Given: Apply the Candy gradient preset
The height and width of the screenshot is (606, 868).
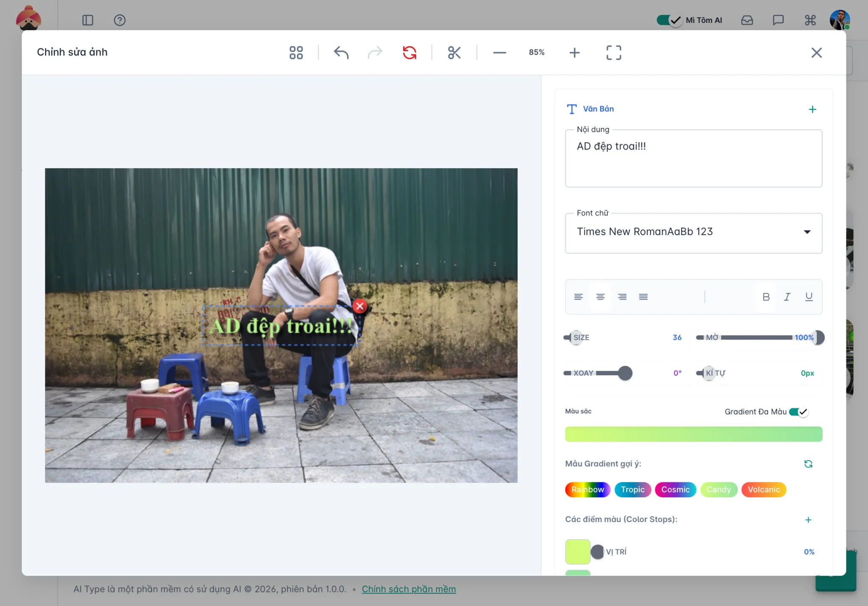Looking at the screenshot, I should tap(718, 490).
